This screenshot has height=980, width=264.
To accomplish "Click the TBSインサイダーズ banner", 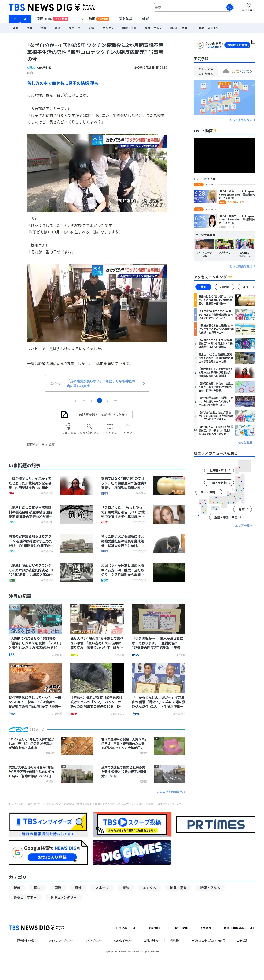I will tap(48, 824).
